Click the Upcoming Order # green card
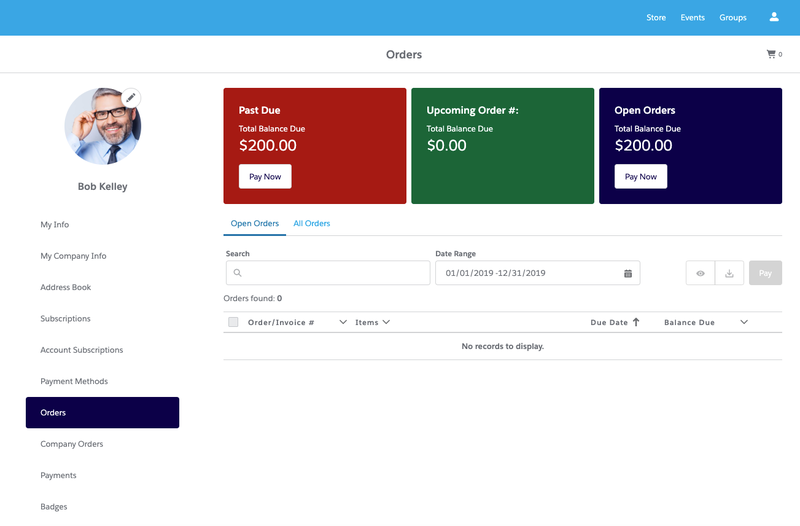 click(x=503, y=146)
